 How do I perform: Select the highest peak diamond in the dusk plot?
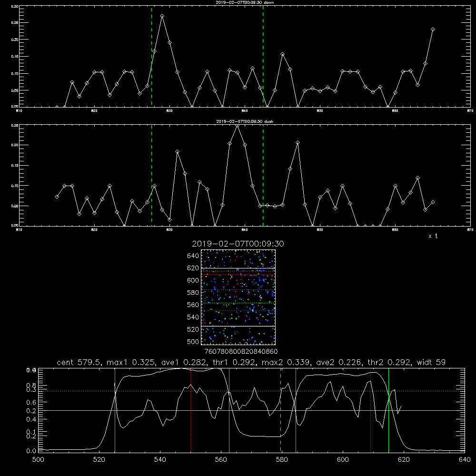pyautogui.click(x=238, y=126)
